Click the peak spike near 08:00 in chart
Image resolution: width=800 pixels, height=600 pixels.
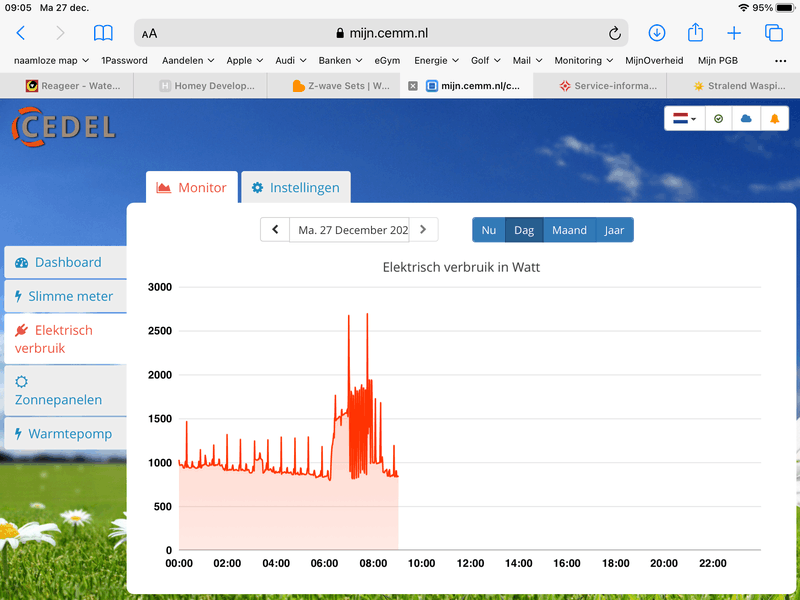(367, 316)
